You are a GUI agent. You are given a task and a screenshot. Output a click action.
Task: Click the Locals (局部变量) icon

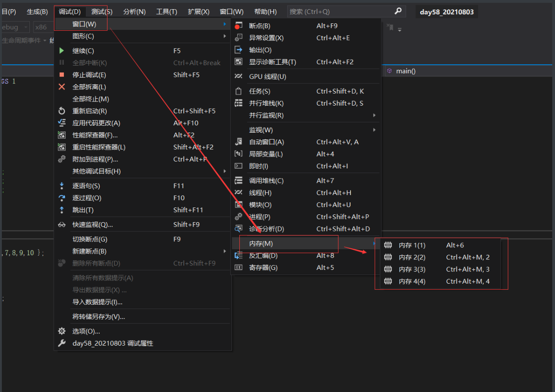(238, 154)
